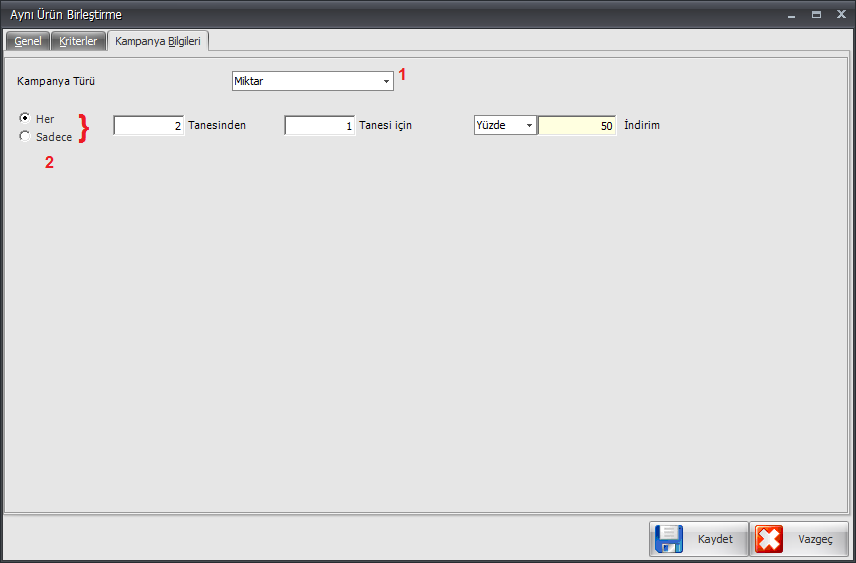Close the Aynı Ürün Birleştirme window
The width and height of the screenshot is (856, 563).
(x=841, y=15)
